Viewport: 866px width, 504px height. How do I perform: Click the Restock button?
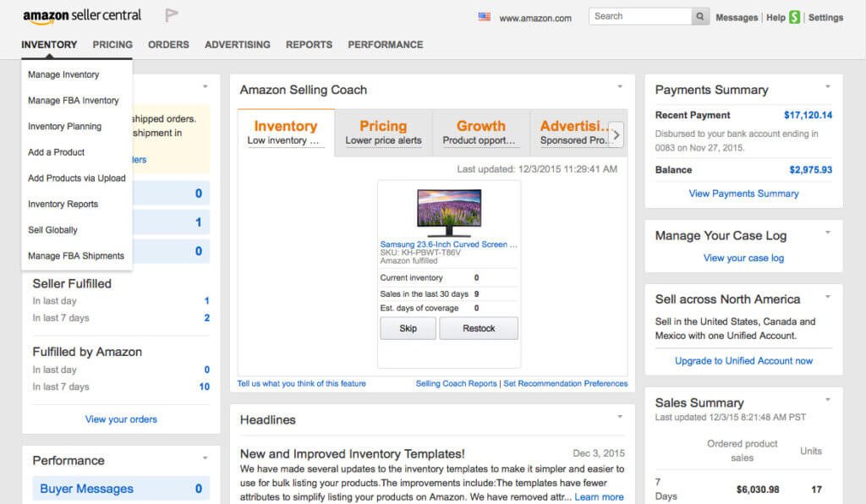pos(479,328)
